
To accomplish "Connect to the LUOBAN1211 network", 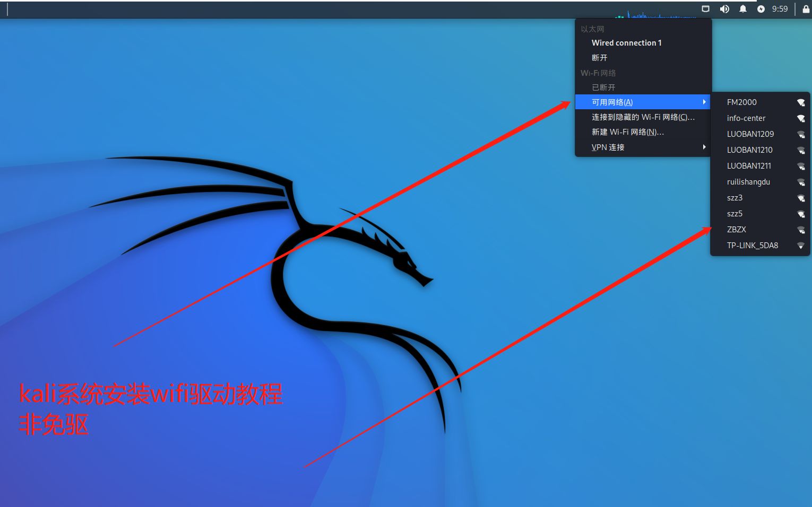I will [760, 166].
